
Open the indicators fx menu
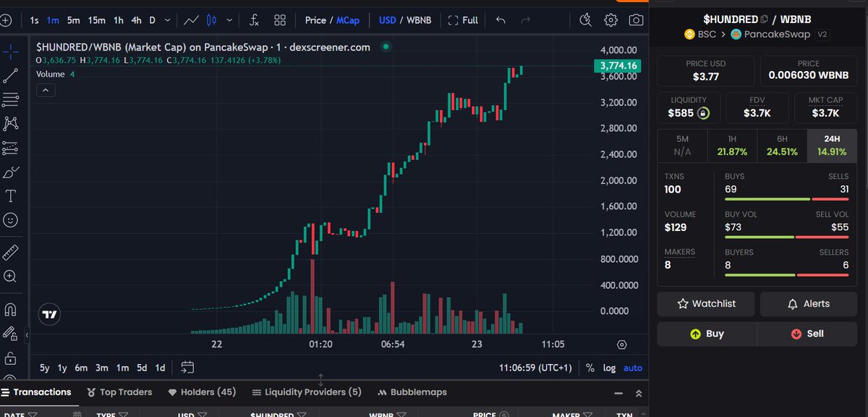(255, 20)
